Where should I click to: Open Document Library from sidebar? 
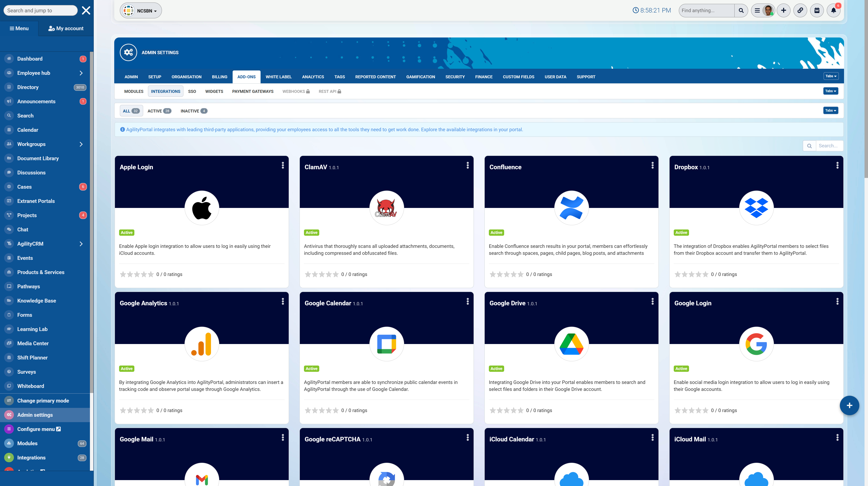tap(38, 158)
